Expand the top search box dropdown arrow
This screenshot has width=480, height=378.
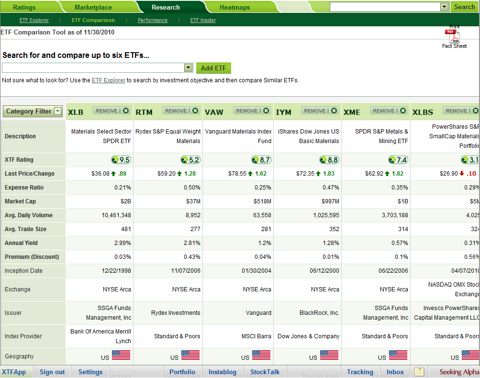click(444, 7)
